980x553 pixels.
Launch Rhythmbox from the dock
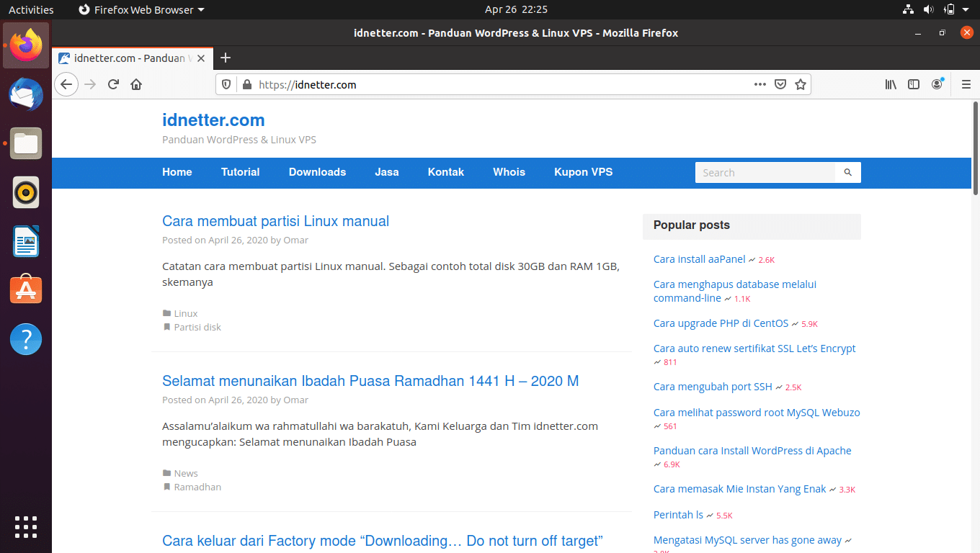pos(26,192)
